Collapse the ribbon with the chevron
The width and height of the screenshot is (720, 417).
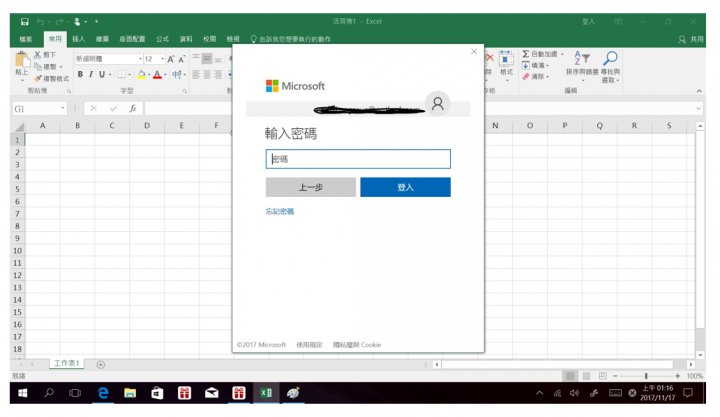point(699,91)
